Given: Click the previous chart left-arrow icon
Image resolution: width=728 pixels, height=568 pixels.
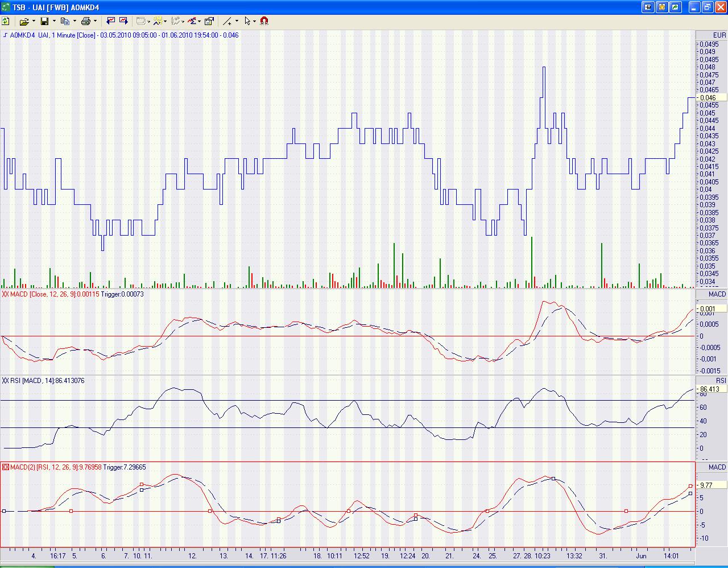Looking at the screenshot, I should click(111, 21).
